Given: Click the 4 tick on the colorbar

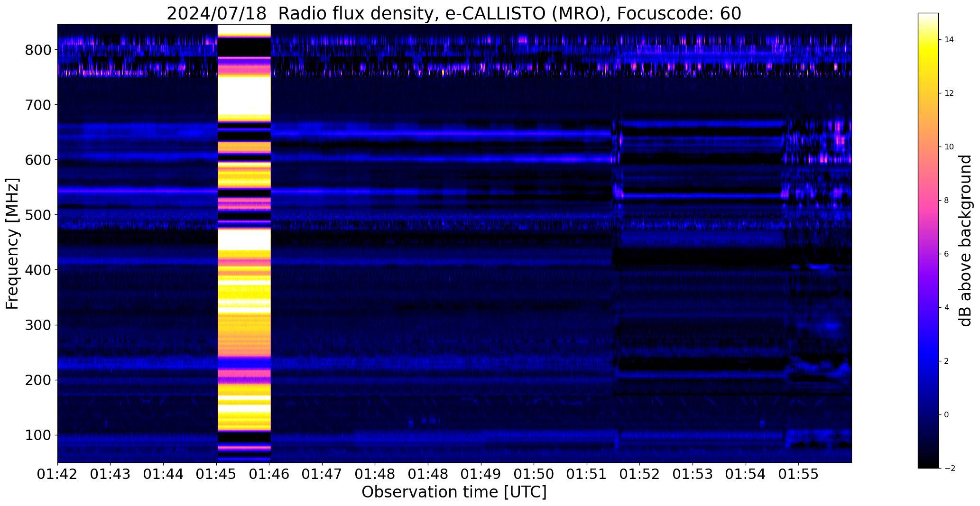Looking at the screenshot, I should tap(947, 308).
